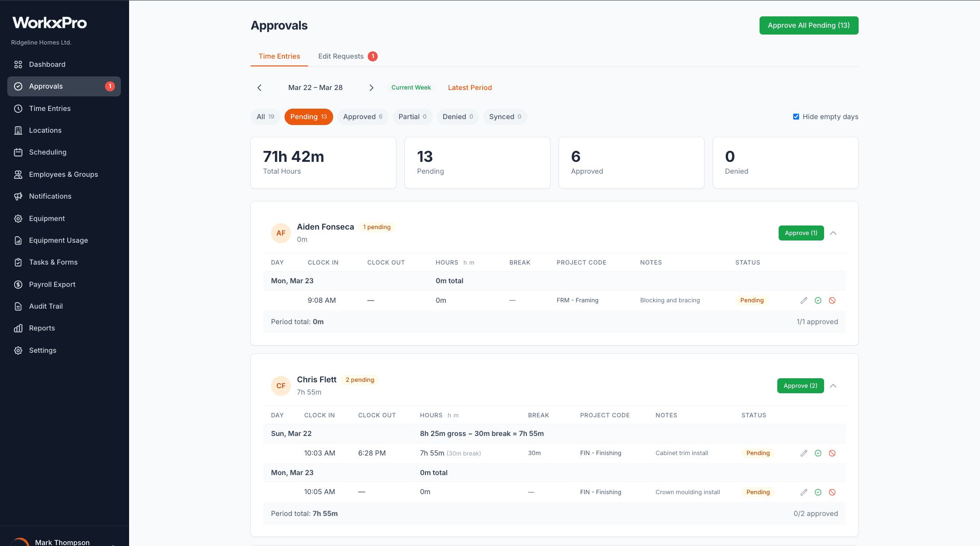Open the Latest Period view

pyautogui.click(x=470, y=87)
